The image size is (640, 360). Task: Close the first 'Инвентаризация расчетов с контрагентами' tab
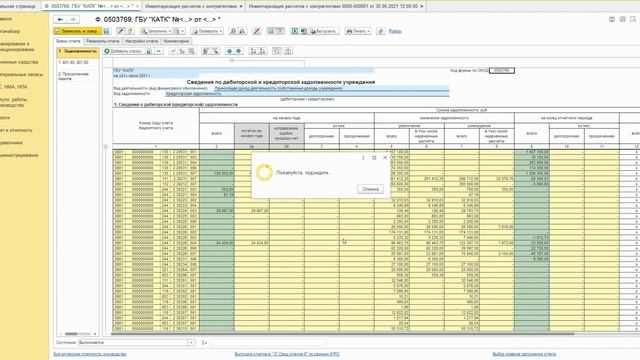point(241,6)
